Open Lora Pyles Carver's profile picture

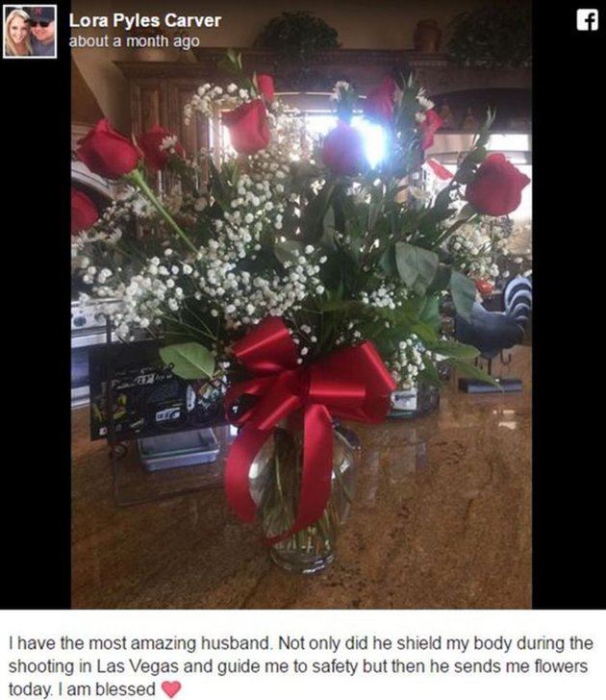[30, 32]
